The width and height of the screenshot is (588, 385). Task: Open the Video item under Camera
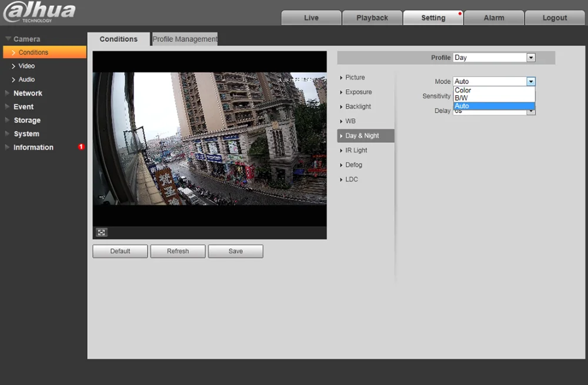pos(26,66)
